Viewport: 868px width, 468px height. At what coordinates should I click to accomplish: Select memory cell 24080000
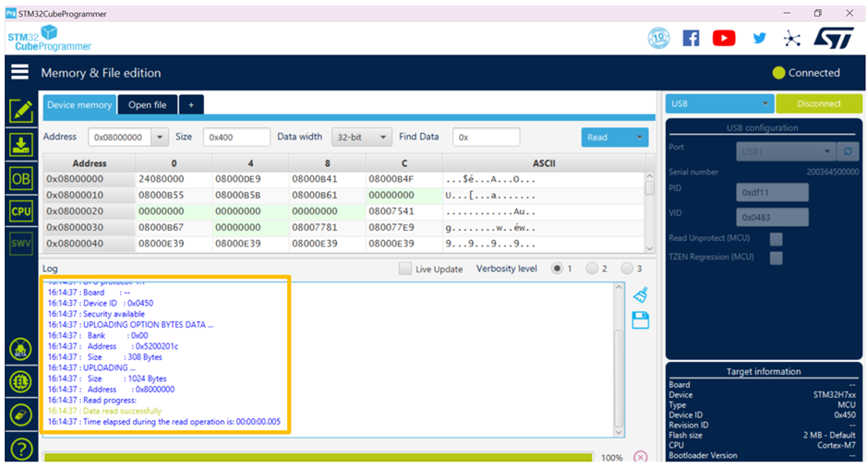(174, 179)
